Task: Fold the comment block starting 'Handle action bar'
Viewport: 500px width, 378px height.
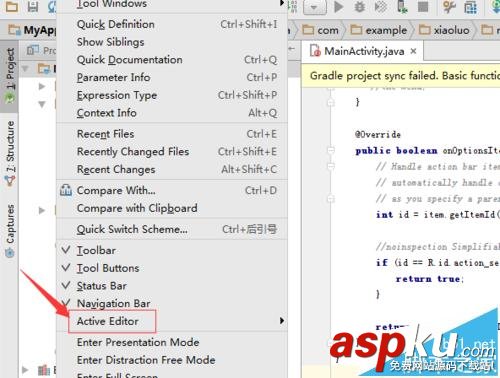Action: [x=331, y=166]
